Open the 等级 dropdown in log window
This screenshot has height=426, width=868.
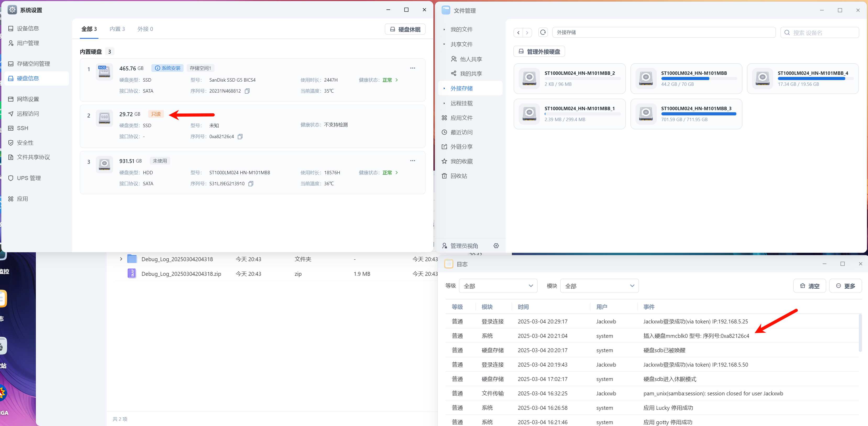coord(498,286)
